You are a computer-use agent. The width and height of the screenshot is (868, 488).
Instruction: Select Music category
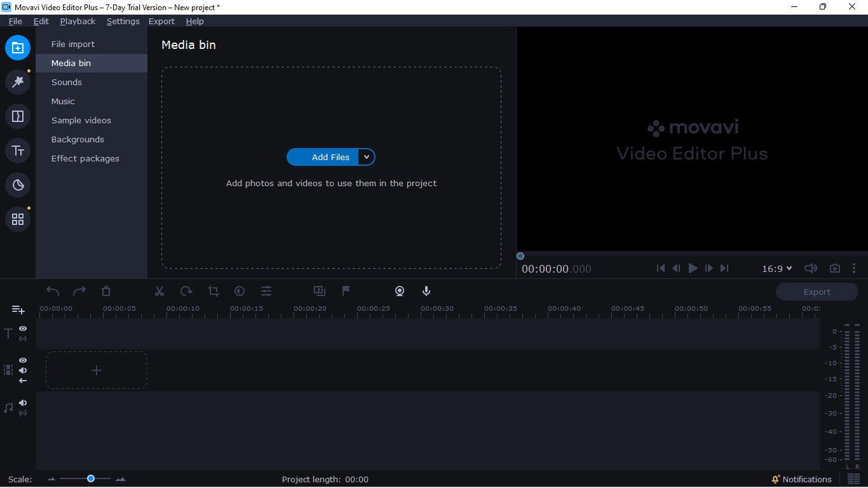92,101
